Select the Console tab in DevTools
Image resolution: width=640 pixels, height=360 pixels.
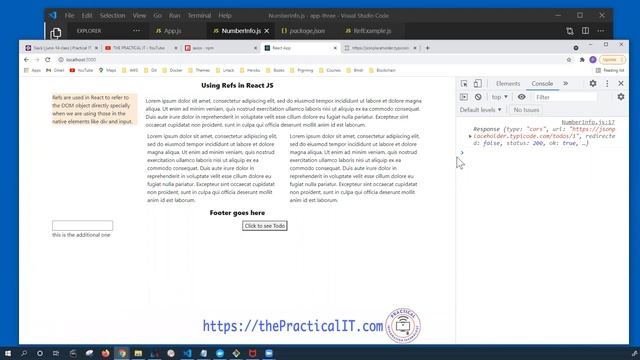(x=542, y=83)
